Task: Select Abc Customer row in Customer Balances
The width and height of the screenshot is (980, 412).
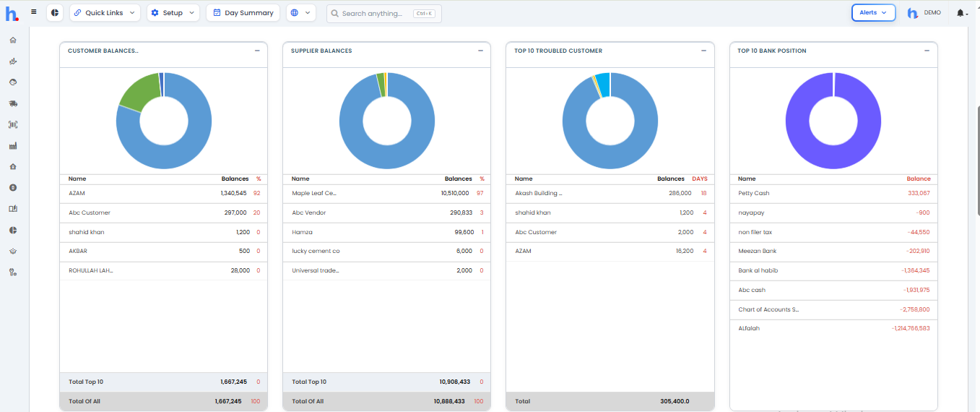Action: (x=163, y=213)
